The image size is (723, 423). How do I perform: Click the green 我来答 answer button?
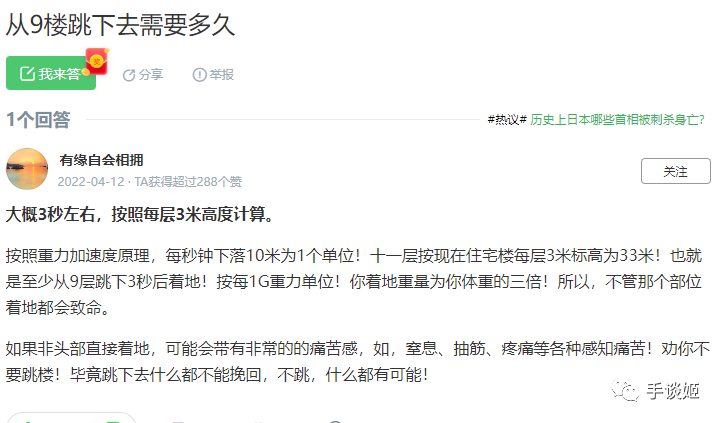pos(51,73)
